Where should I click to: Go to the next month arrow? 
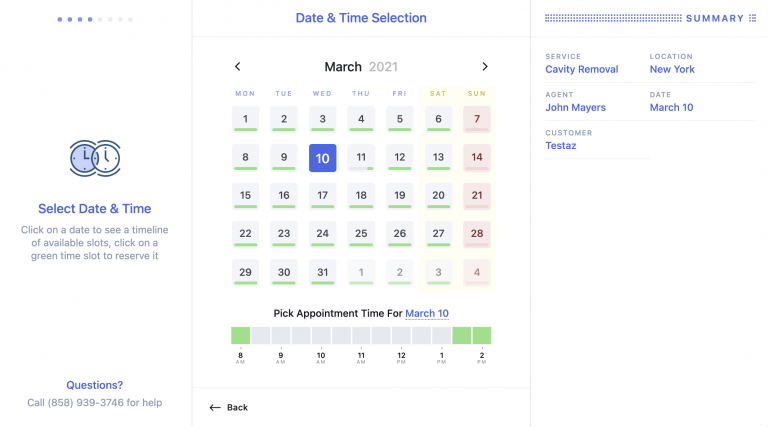pos(485,67)
